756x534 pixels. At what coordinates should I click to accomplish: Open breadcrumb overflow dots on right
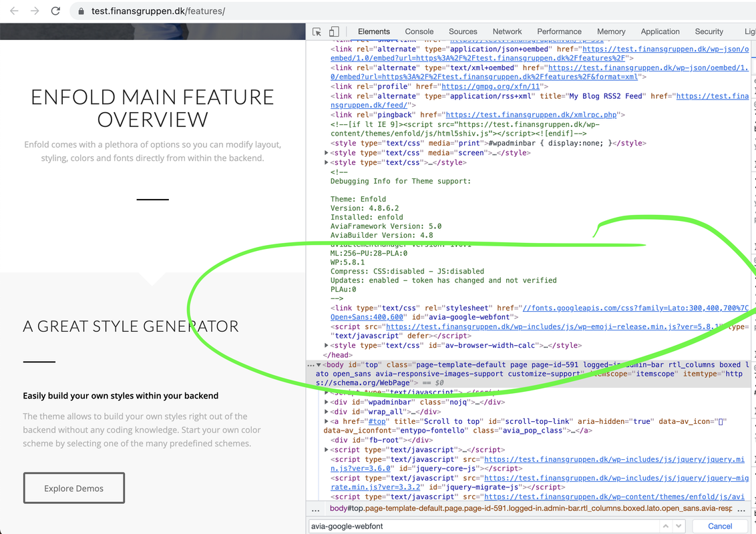point(741,509)
